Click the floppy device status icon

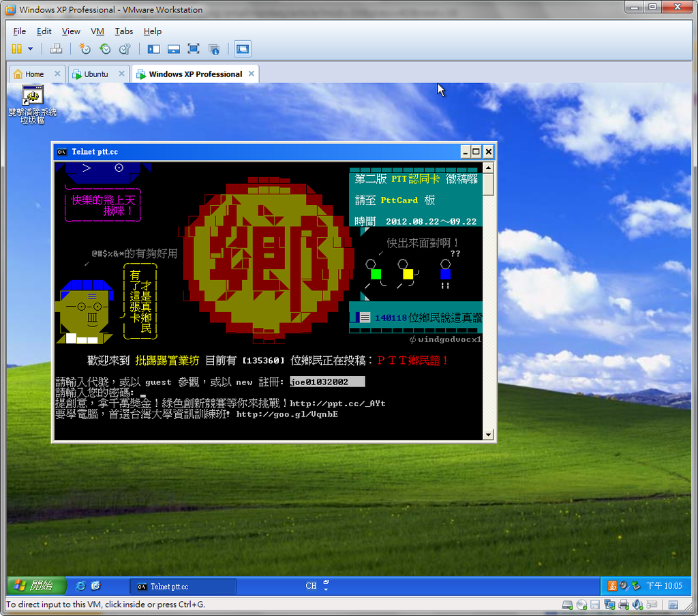click(595, 605)
